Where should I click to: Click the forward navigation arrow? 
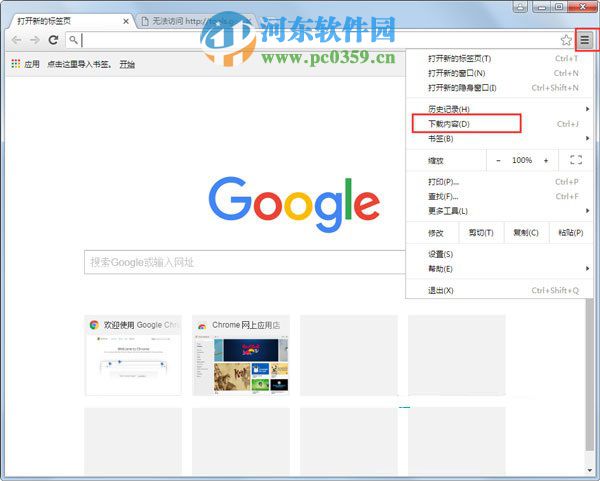click(x=35, y=40)
